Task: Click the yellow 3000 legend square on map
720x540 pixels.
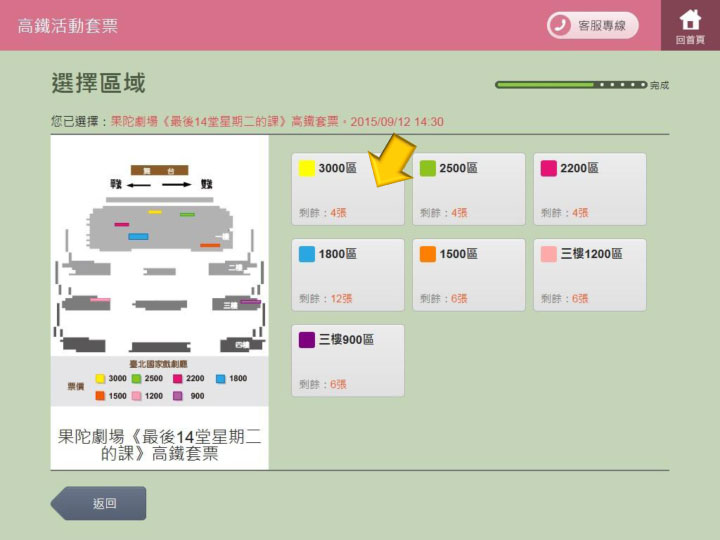Action: coord(100,379)
